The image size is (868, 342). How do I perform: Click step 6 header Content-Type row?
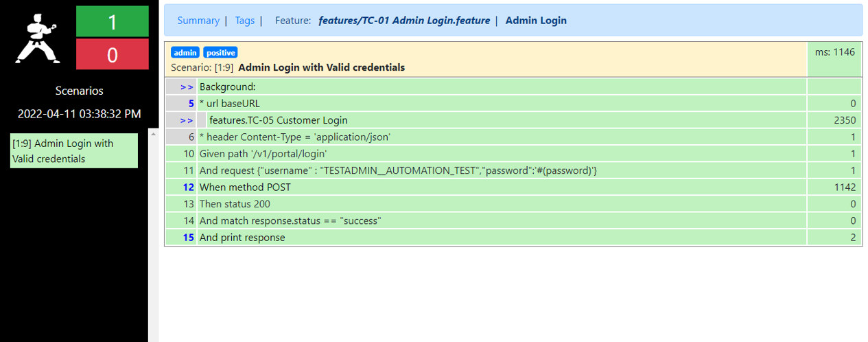[294, 137]
